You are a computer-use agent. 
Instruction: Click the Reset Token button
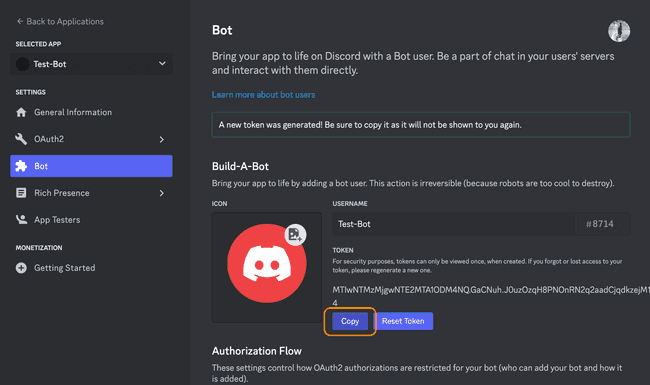[403, 321]
